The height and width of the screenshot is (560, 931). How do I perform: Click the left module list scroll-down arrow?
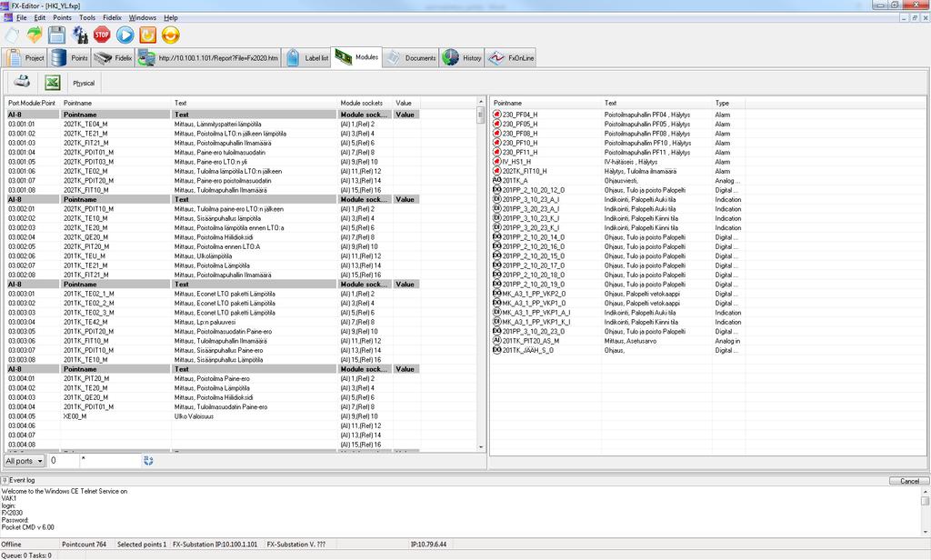pos(481,447)
